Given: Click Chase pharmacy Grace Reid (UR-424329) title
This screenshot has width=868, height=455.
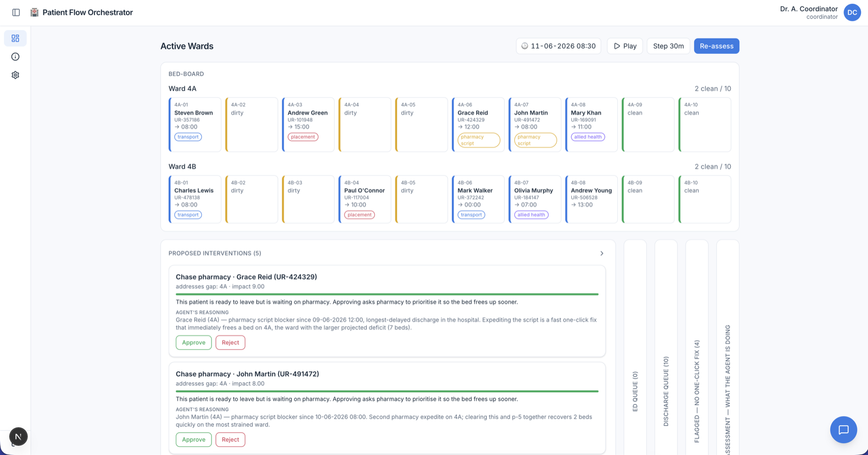Looking at the screenshot, I should (x=246, y=277).
